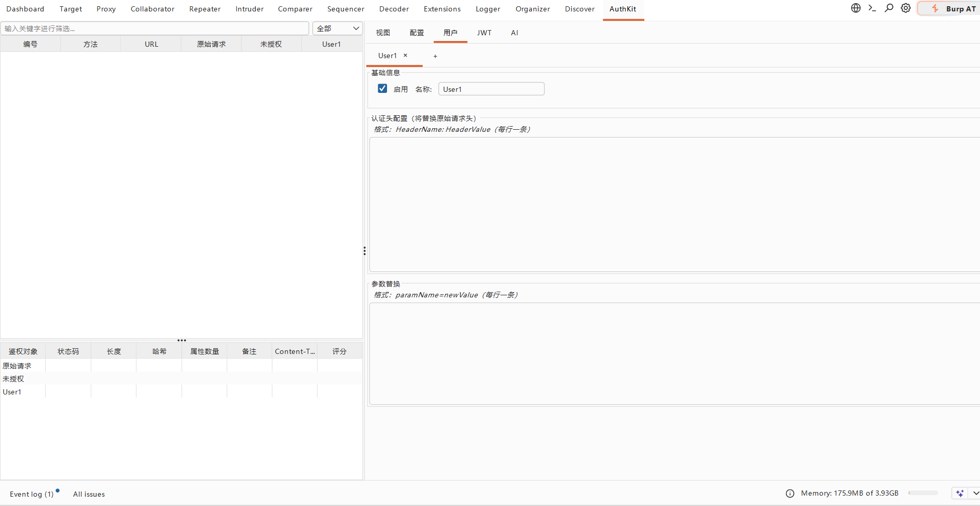
Task: Click the search magnifier icon
Action: click(889, 8)
